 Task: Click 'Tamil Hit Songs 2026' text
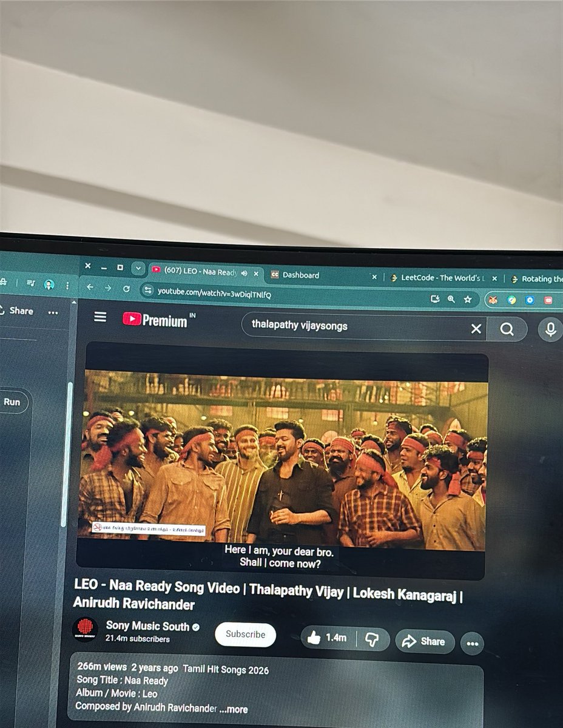click(x=226, y=670)
